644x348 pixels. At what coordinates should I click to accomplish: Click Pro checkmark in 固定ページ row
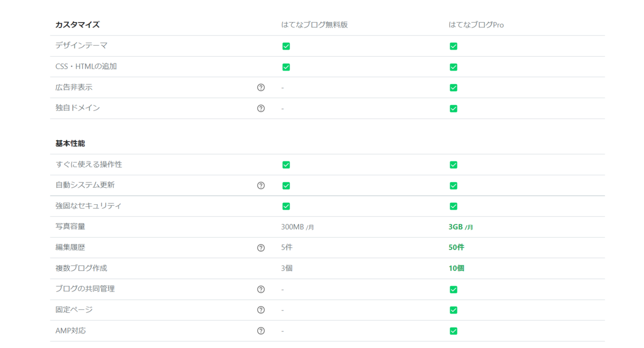tap(453, 310)
